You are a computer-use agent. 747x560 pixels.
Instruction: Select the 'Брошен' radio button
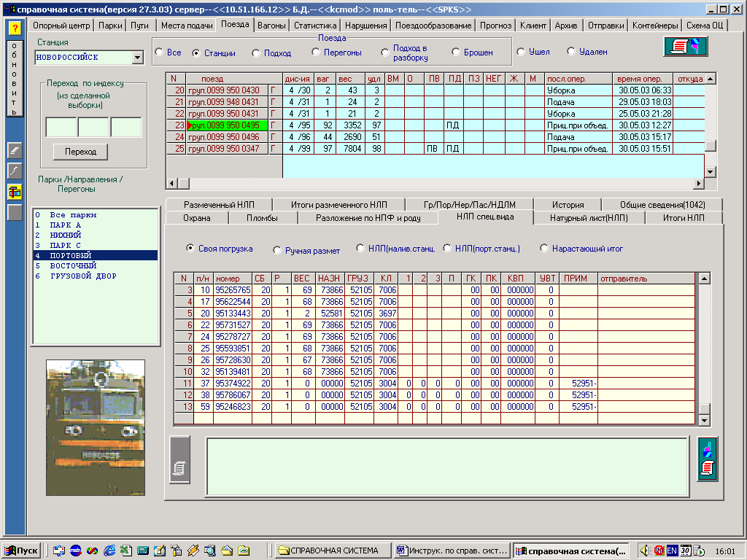(x=456, y=52)
